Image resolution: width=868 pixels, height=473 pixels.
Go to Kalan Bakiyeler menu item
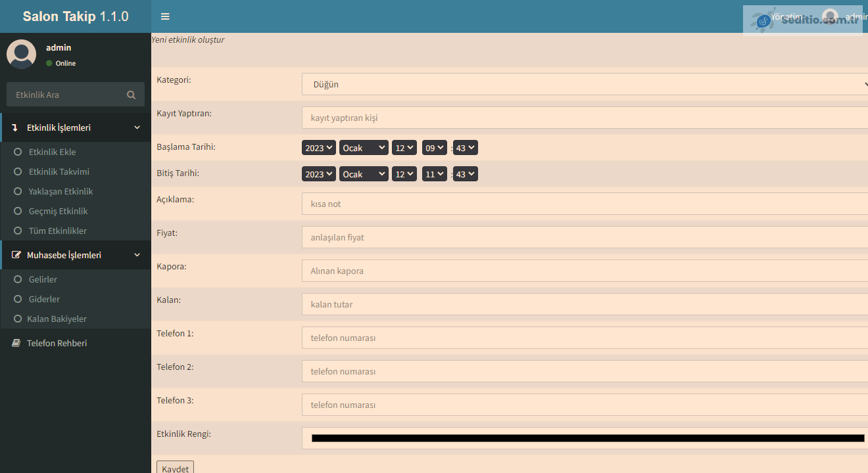[x=57, y=319]
